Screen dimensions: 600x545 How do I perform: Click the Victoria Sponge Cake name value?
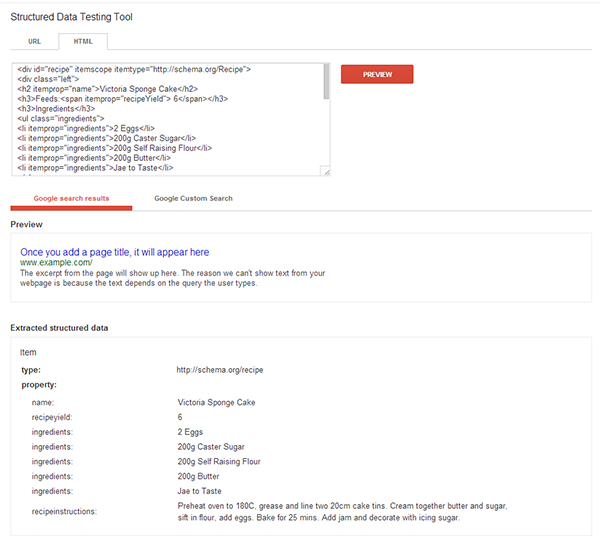tap(216, 402)
